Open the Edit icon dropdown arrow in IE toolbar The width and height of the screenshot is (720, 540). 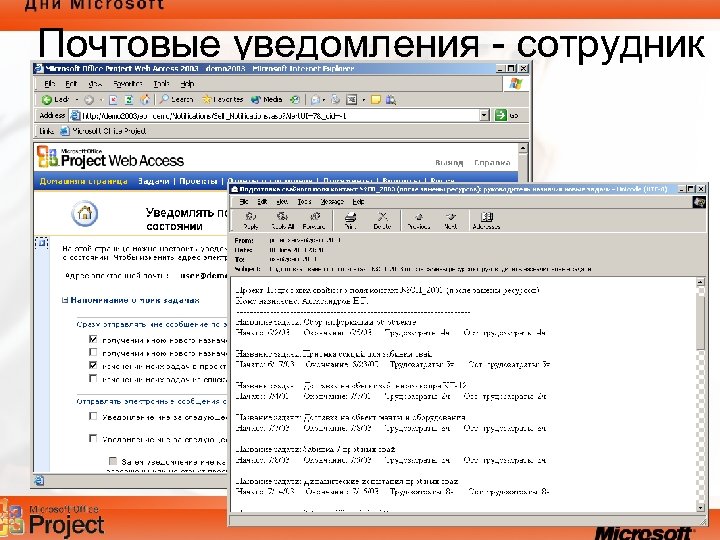coord(363,100)
